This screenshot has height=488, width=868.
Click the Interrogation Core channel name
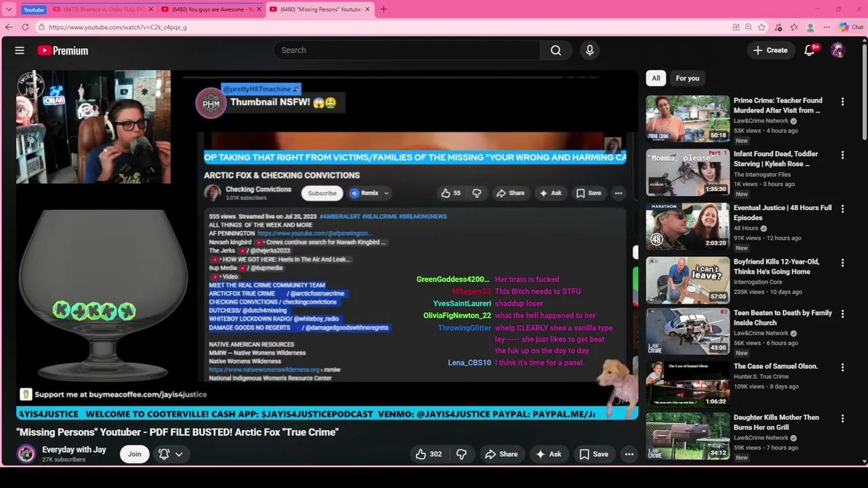(758, 282)
